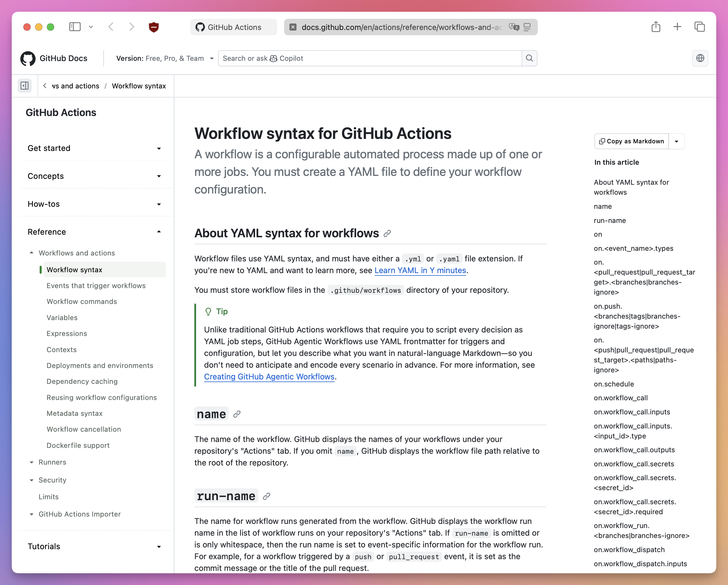Jump to on.schedule section
Viewport: 728px width, 585px height.
[614, 384]
